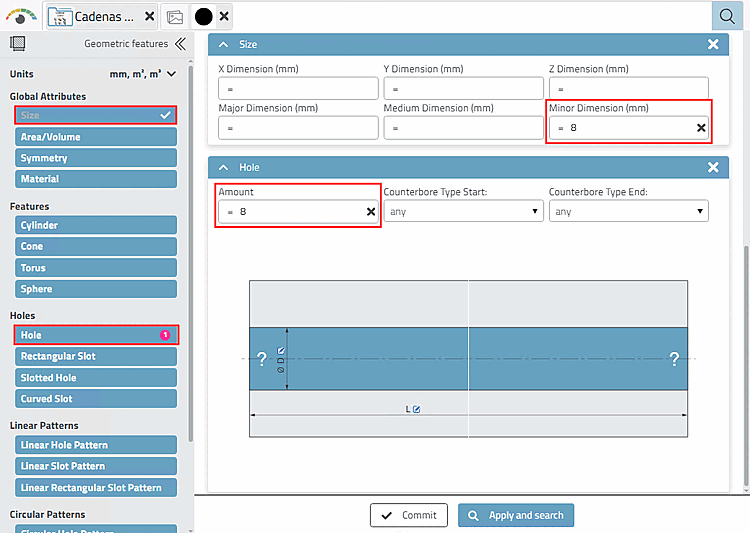Open the Units dropdown
The image size is (750, 533).
point(143,74)
